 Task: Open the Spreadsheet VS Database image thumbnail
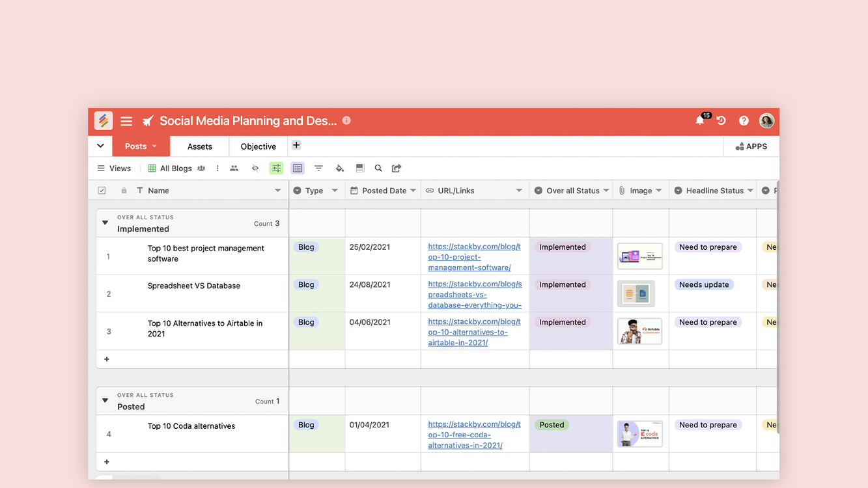coord(636,294)
